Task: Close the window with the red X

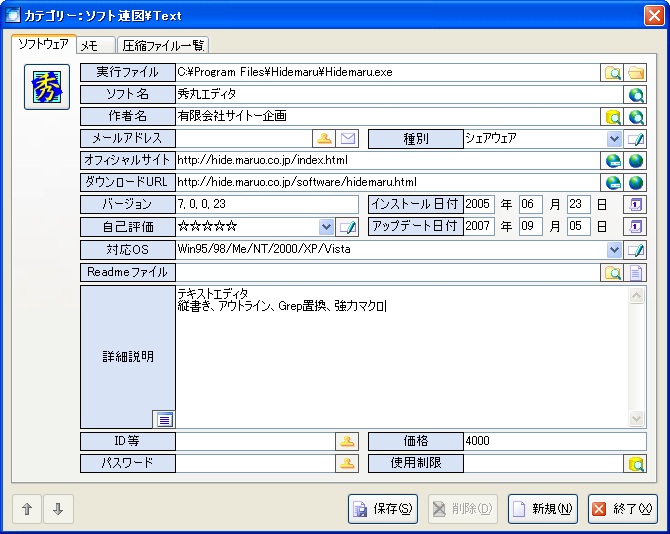Action: point(654,15)
